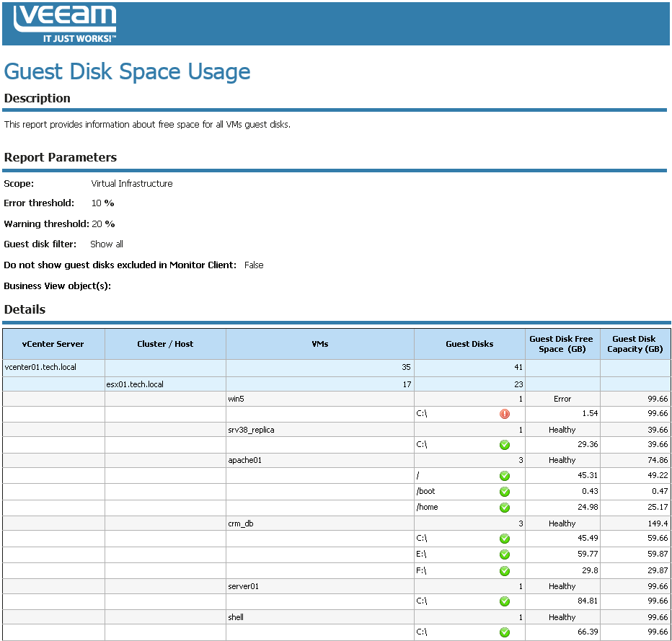Click the Guest Disk Free Space column header

pyautogui.click(x=562, y=344)
